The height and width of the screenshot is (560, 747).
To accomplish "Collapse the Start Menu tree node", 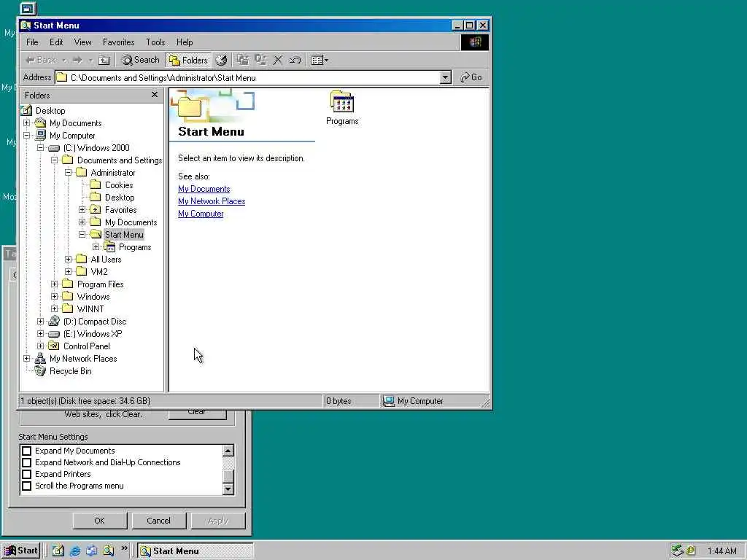I will [x=82, y=234].
